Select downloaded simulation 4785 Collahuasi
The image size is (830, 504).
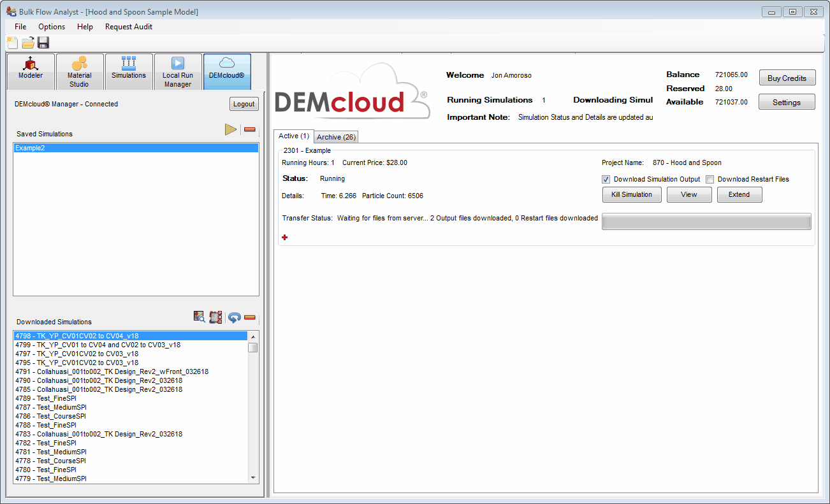click(131, 389)
